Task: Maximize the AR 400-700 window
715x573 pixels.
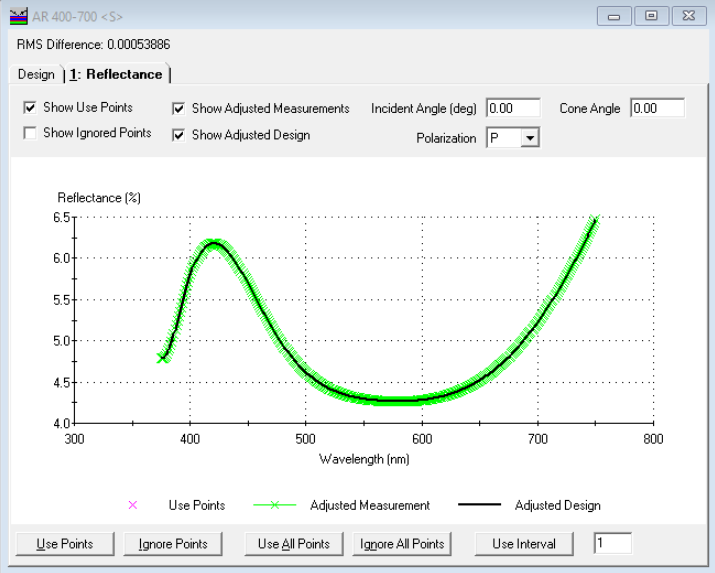Action: [651, 16]
